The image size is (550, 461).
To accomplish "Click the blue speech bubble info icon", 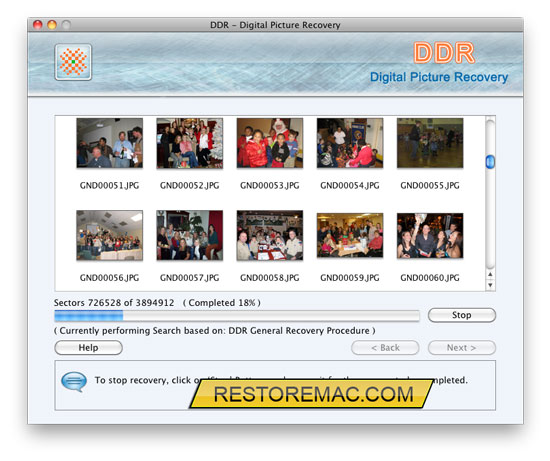I will (74, 381).
